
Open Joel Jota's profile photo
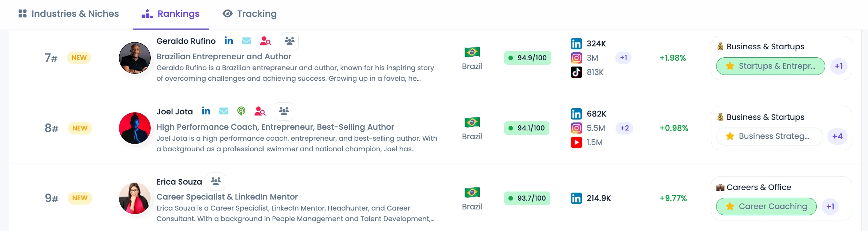click(135, 128)
